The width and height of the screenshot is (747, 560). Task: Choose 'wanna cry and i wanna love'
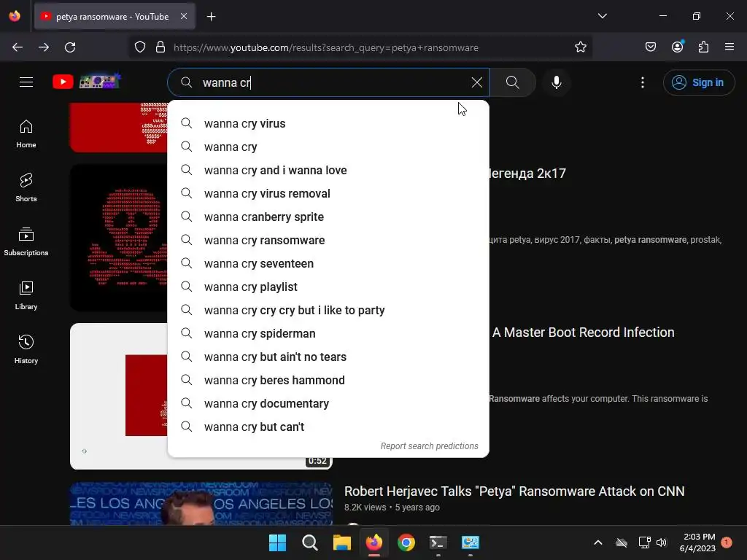328,170
